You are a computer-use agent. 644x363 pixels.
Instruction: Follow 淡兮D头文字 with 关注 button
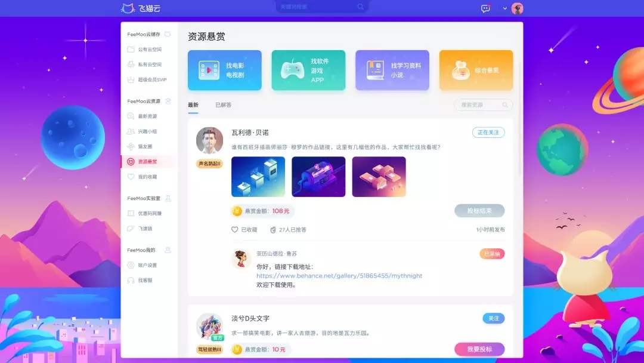coord(493,318)
